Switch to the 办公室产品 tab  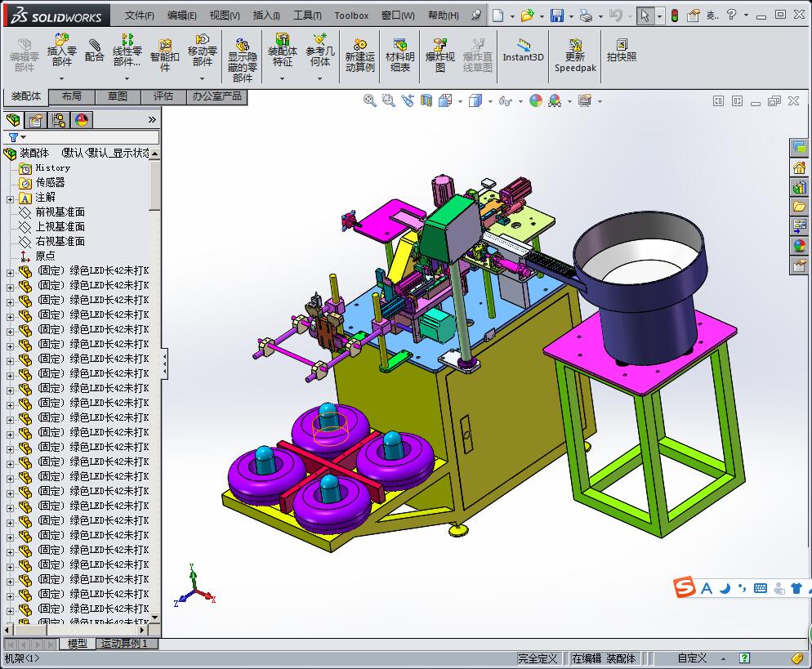click(x=217, y=96)
